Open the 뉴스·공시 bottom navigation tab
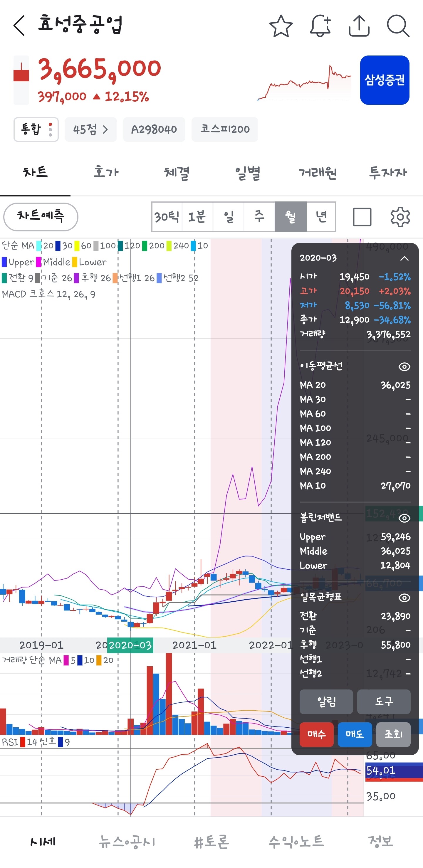This screenshot has width=423, height=868. (x=127, y=842)
